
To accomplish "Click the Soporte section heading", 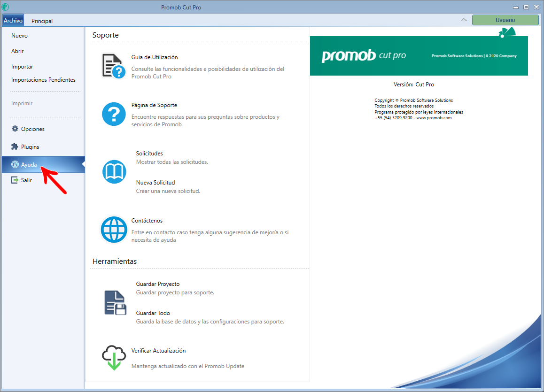I will click(x=106, y=35).
